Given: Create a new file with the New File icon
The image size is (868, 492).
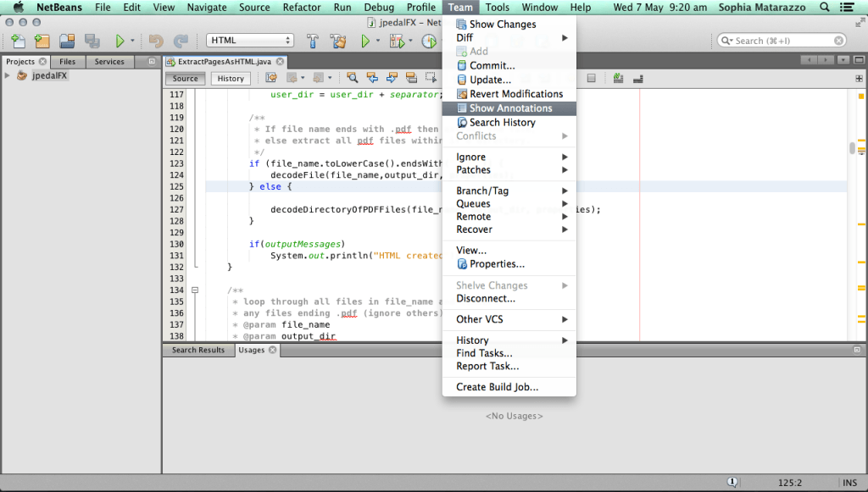Looking at the screenshot, I should (19, 40).
